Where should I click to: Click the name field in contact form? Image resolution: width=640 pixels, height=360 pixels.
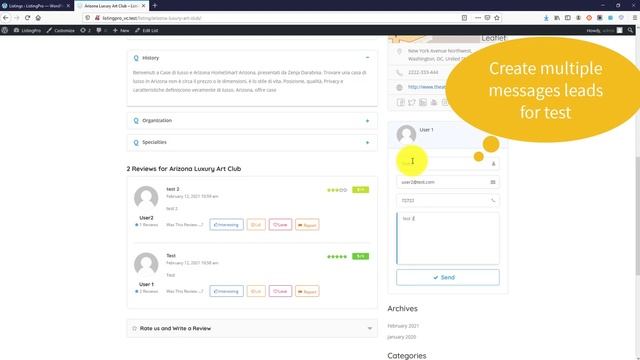click(448, 163)
